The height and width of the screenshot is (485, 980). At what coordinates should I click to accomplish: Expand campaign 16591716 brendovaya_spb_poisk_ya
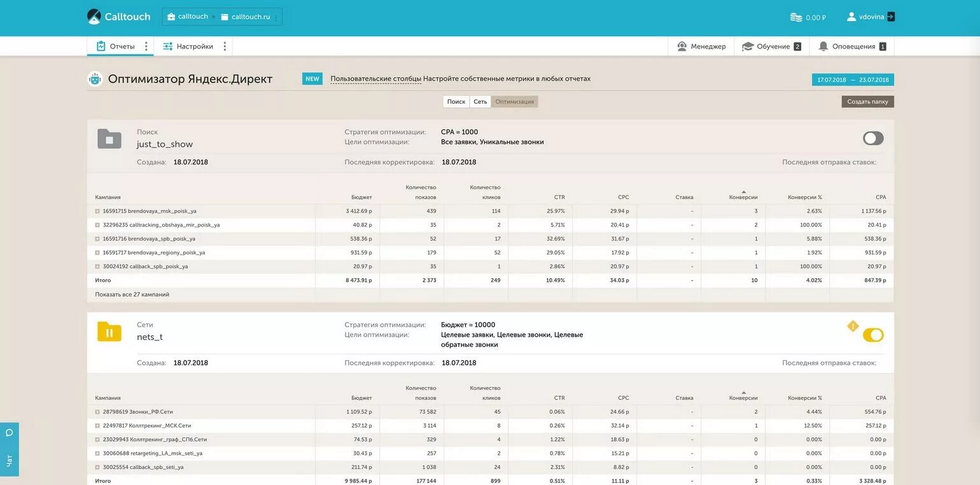(97, 239)
